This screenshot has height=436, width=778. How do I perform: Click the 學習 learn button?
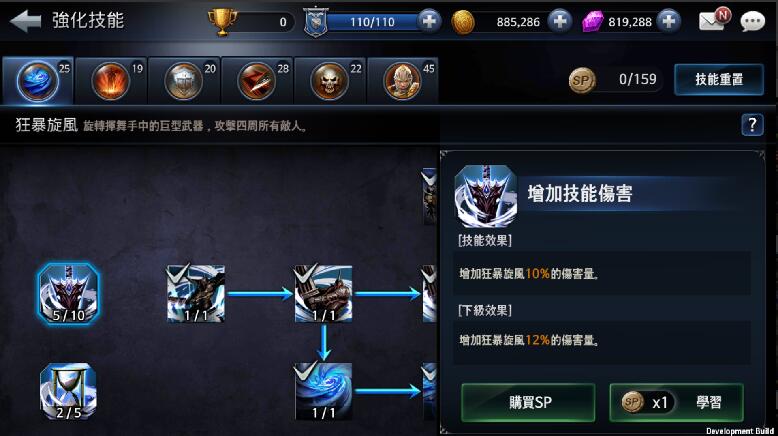[x=676, y=402]
